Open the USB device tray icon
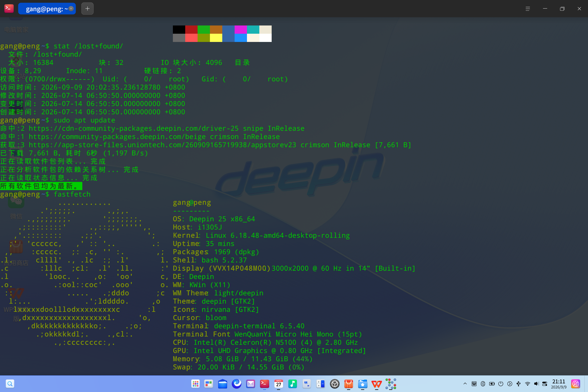588x392 pixels. tap(518, 384)
